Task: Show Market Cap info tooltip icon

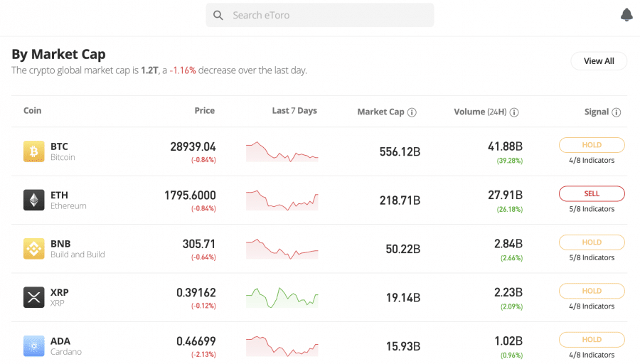Action: pos(412,112)
